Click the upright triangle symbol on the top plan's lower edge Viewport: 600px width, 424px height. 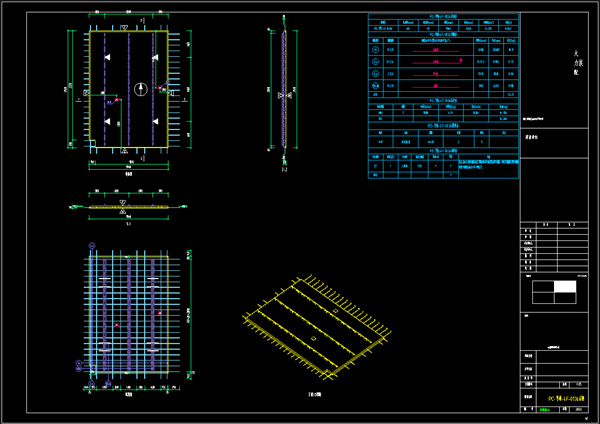(124, 151)
